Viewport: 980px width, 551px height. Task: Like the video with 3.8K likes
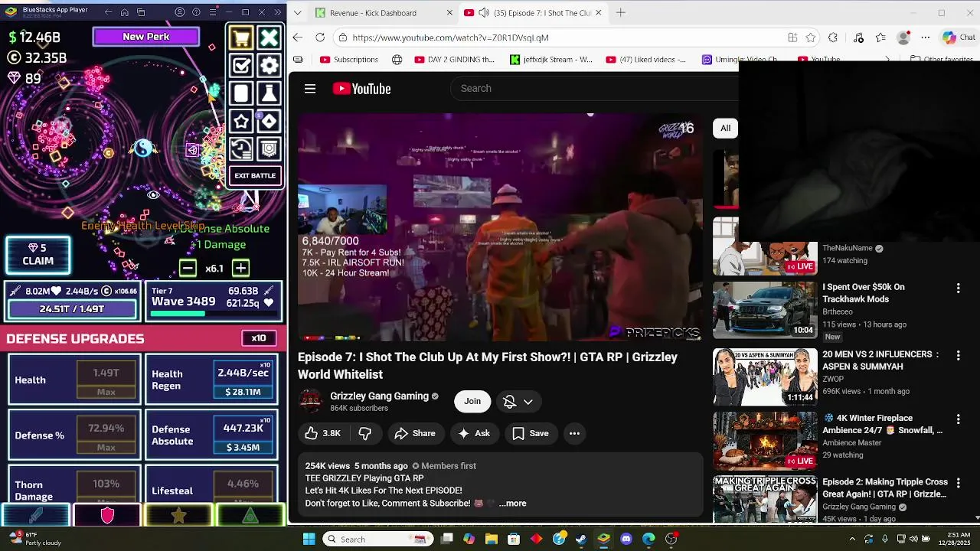[x=322, y=433]
